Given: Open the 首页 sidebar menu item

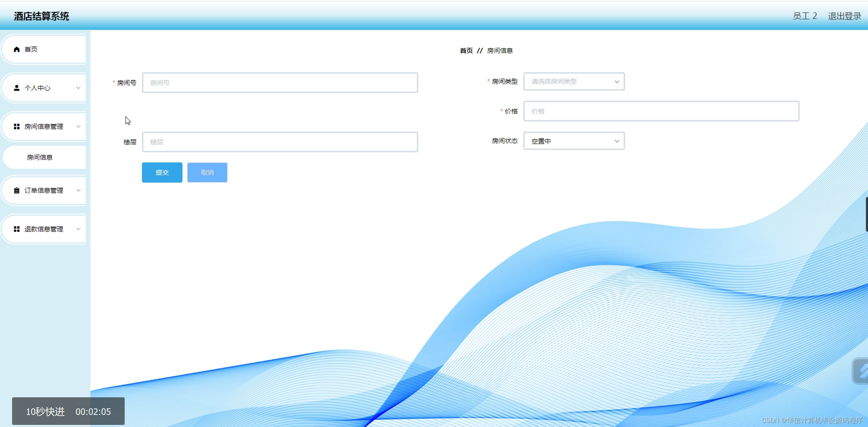Looking at the screenshot, I should pos(31,49).
